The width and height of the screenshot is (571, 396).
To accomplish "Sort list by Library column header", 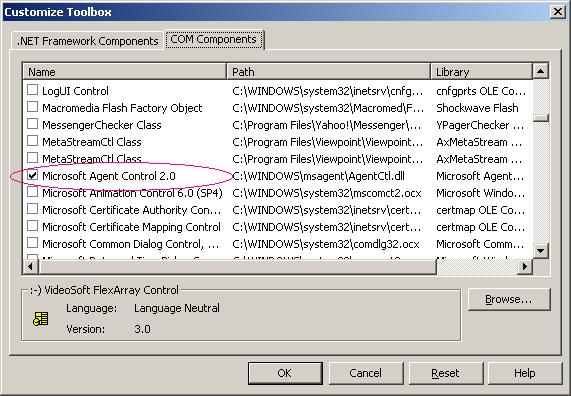I will tap(481, 71).
